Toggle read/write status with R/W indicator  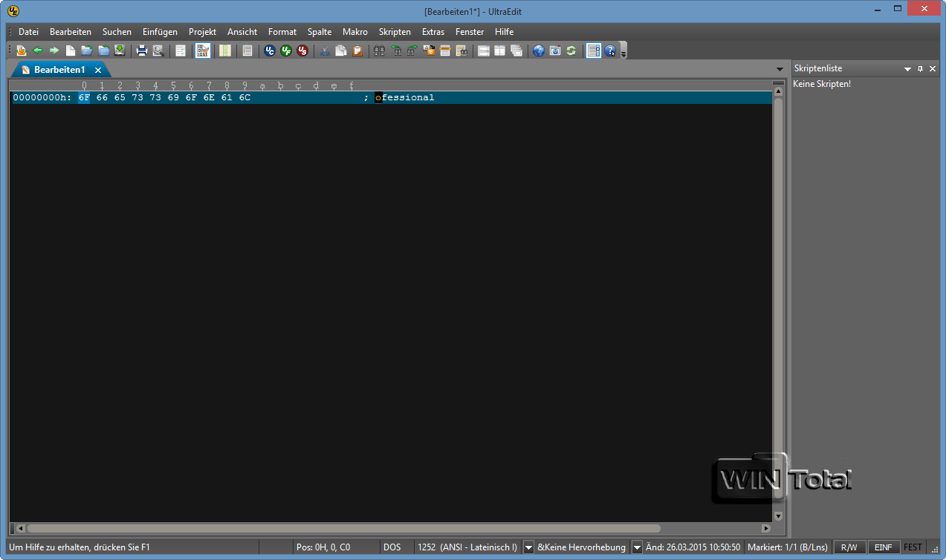tap(849, 547)
